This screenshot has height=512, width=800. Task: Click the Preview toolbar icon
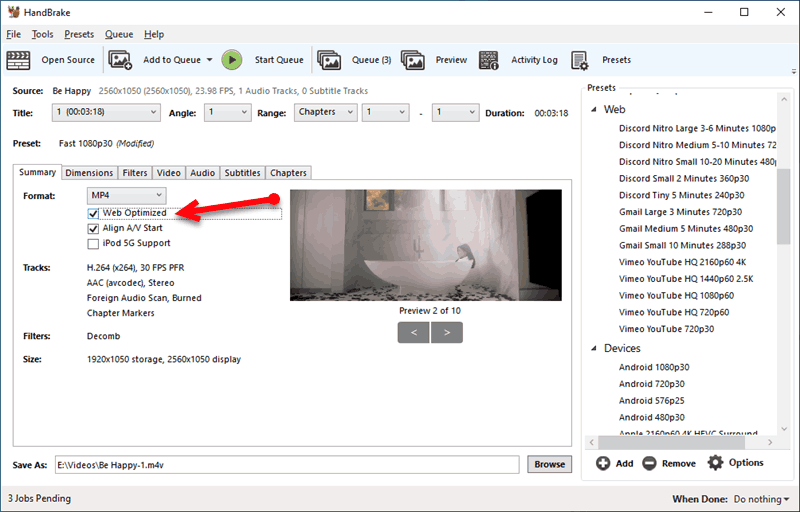click(x=413, y=60)
